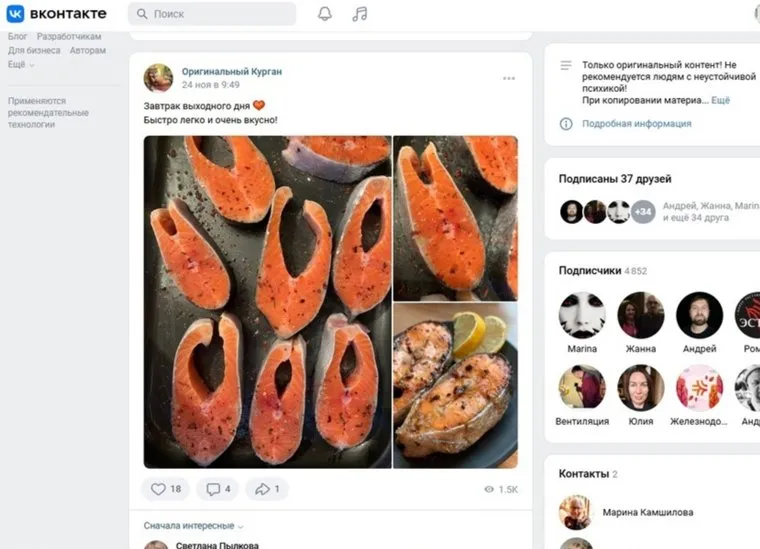Screen dimensions: 760x549
Task: Open the music note icon
Action: (360, 14)
